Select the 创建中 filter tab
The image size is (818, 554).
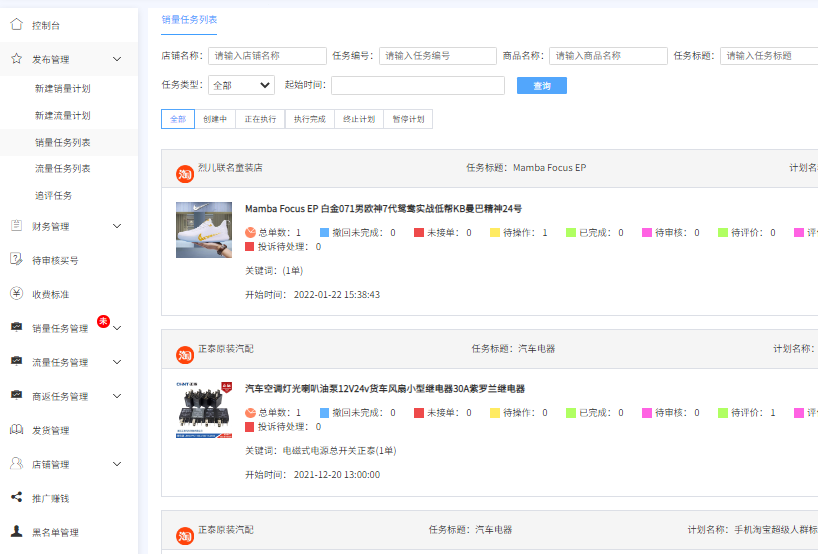click(215, 119)
